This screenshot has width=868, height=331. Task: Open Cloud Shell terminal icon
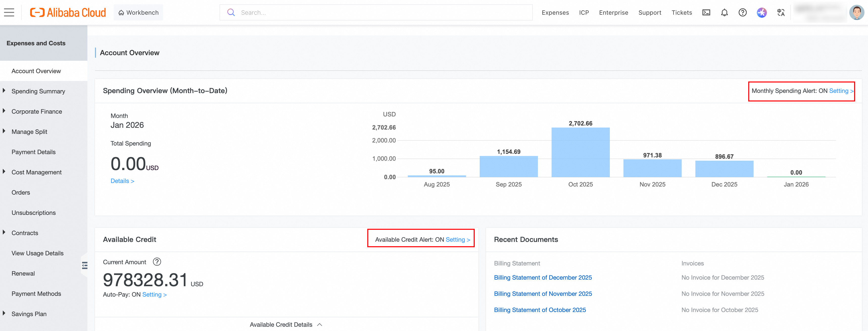[706, 12]
